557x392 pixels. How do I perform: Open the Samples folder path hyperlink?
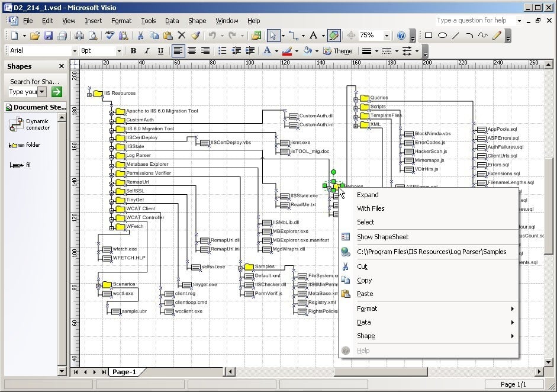click(x=429, y=252)
